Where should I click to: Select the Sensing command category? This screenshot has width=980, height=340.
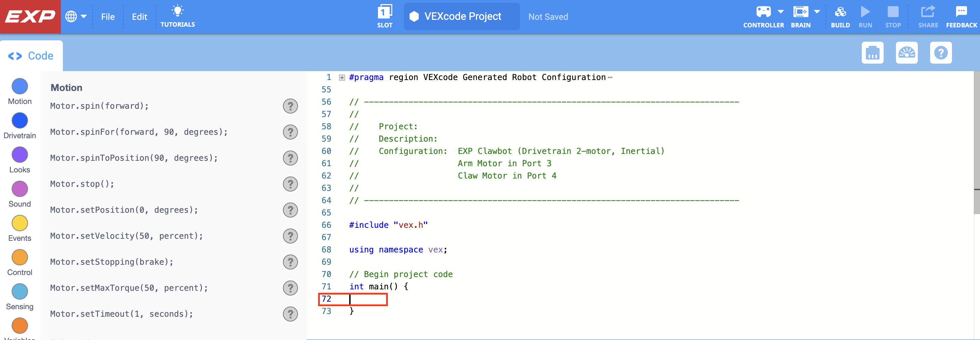(19, 292)
